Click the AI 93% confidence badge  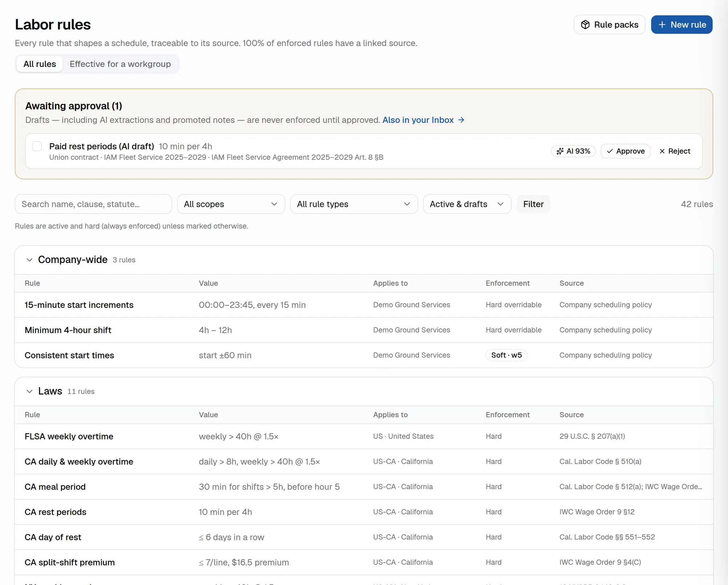tap(573, 151)
